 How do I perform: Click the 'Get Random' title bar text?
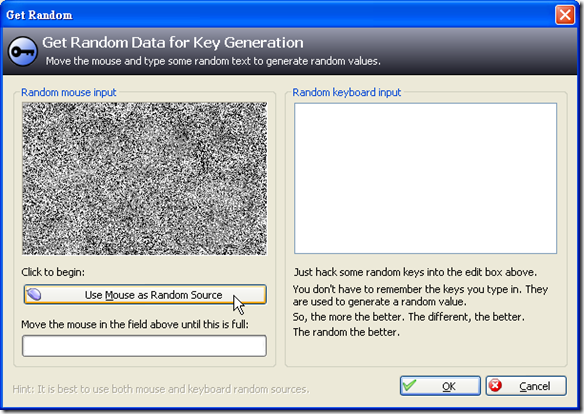click(39, 15)
